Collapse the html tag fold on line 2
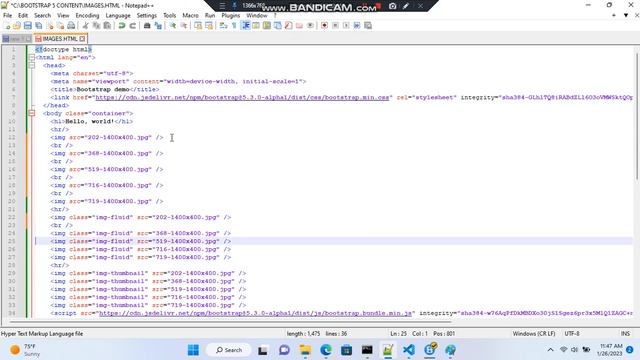640x360 pixels. click(32, 58)
